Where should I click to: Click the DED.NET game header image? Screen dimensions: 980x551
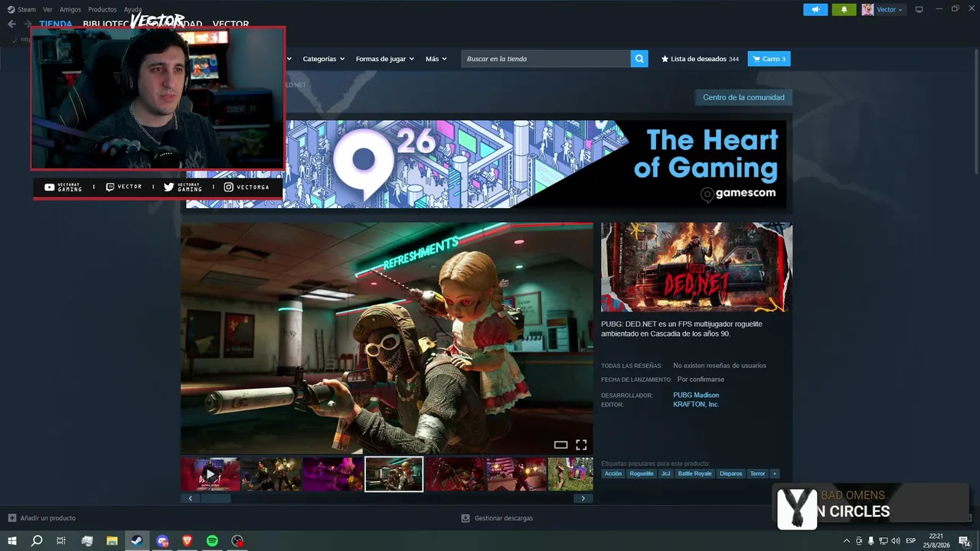[x=697, y=267]
